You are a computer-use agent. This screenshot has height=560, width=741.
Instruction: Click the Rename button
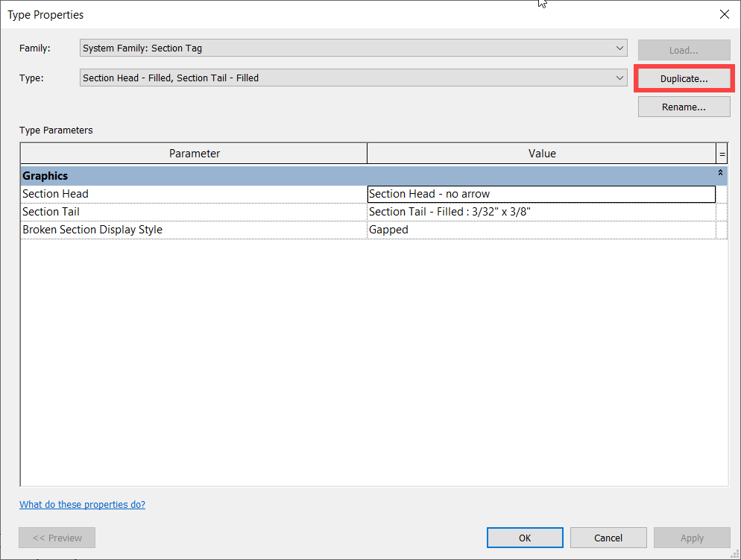[x=683, y=106]
